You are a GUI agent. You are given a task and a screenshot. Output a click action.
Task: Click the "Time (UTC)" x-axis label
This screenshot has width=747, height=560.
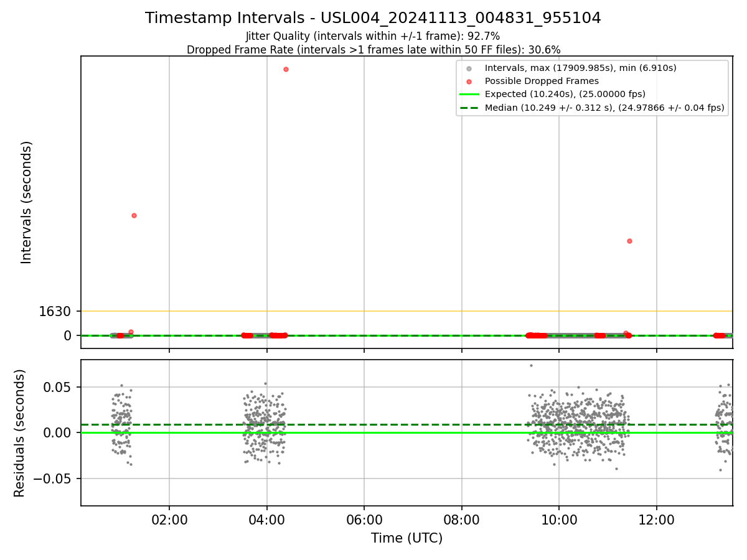[x=406, y=538]
